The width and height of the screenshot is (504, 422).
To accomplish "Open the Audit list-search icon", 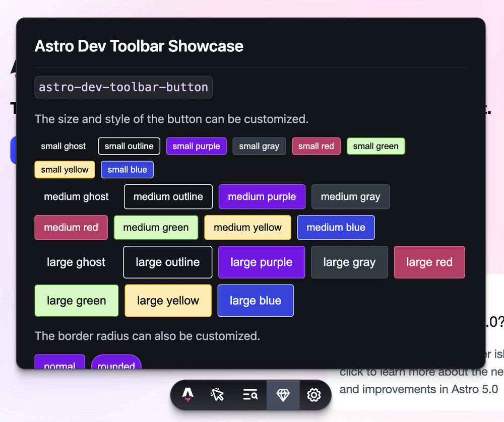I will pos(250,395).
